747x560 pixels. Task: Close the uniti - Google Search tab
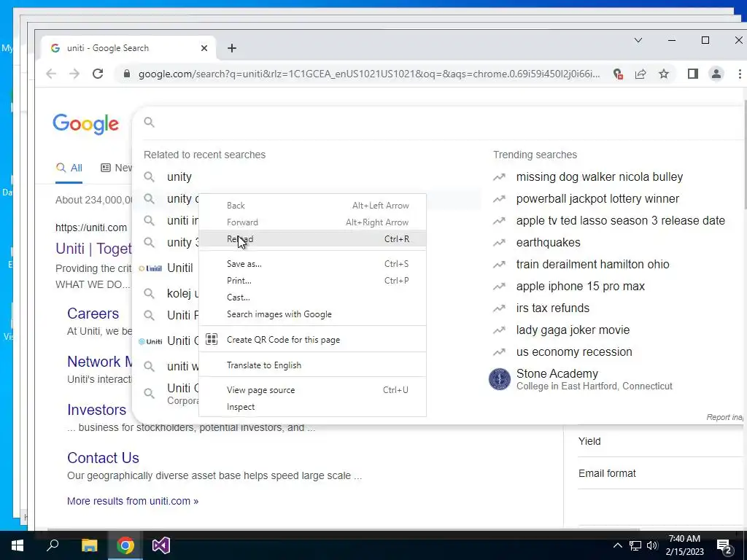pyautogui.click(x=204, y=48)
